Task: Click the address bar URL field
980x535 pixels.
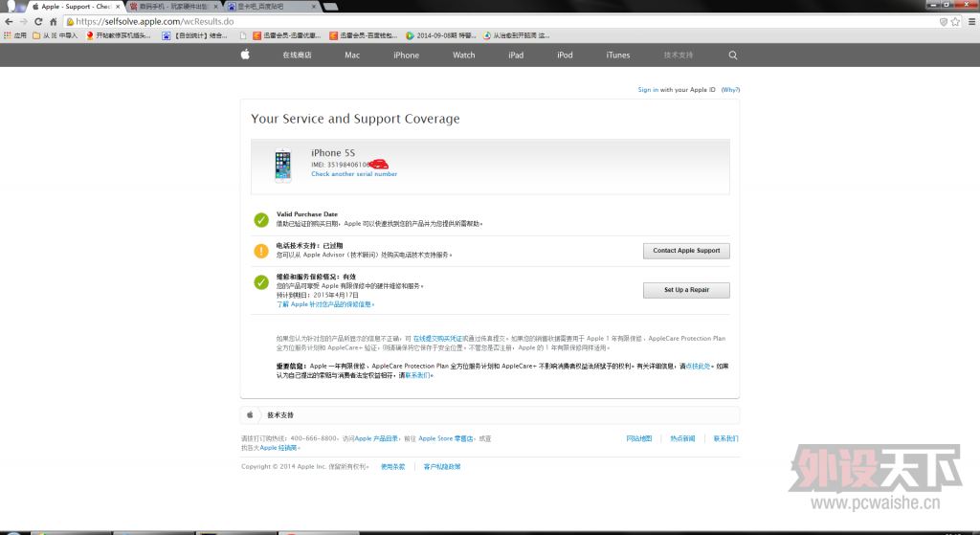Action: (x=500, y=21)
